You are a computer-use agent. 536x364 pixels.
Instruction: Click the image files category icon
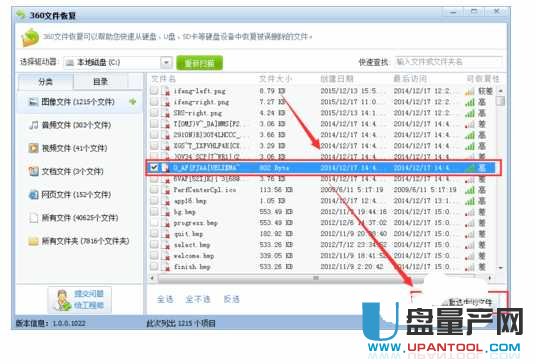tap(33, 102)
